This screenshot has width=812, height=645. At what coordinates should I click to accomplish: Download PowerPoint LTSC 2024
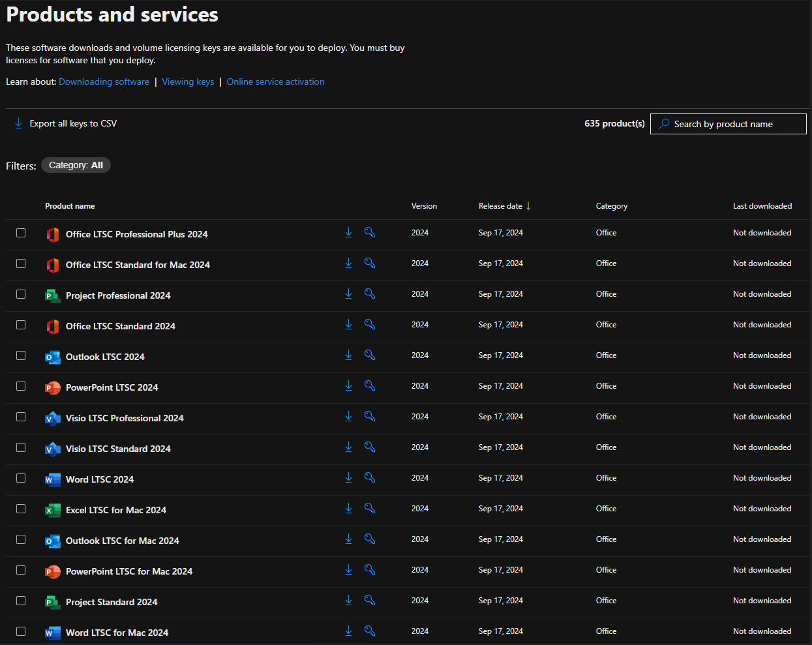coord(348,385)
